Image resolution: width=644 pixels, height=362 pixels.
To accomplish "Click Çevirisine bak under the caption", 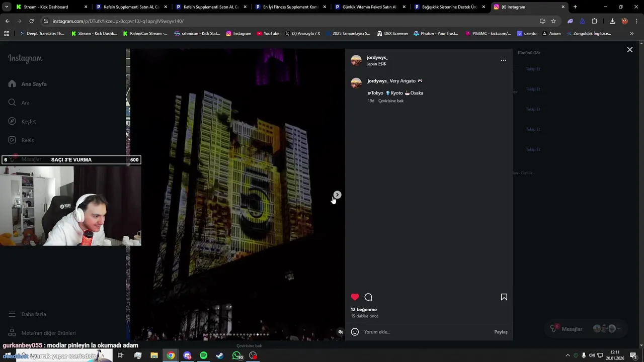I will coord(391,101).
